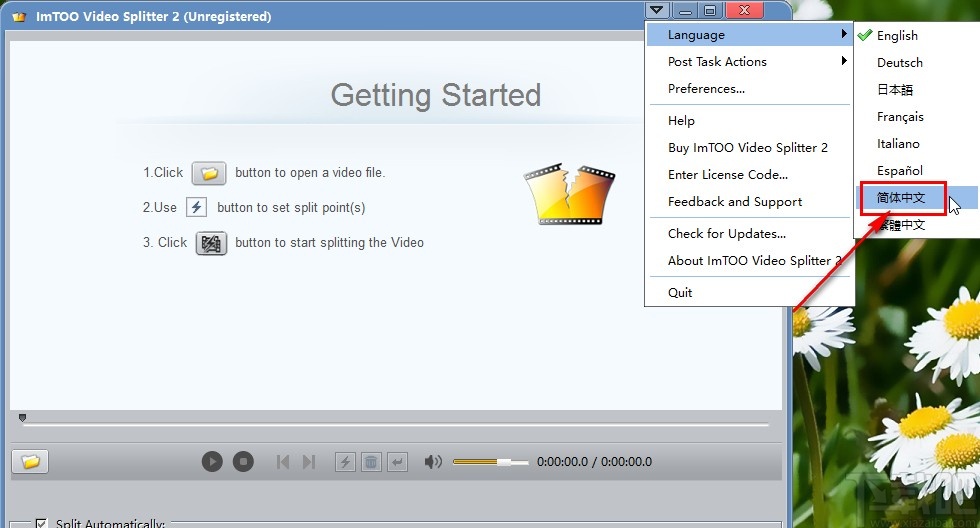Toggle Split Automatically checkbox
The image size is (980, 528).
41,523
